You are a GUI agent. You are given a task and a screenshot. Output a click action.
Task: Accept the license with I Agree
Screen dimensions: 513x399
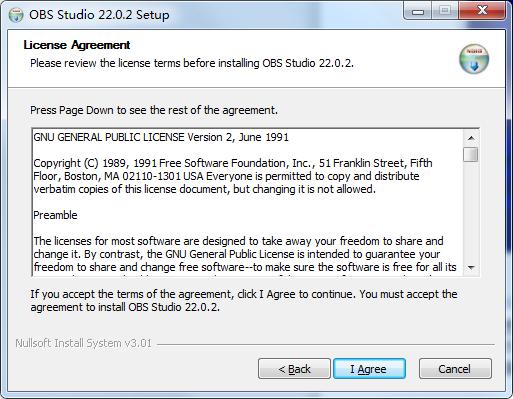click(369, 369)
